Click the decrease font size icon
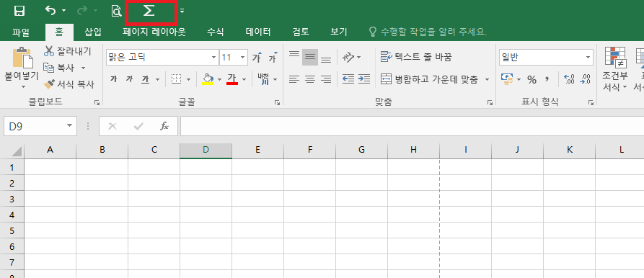The image size is (644, 278). click(273, 58)
